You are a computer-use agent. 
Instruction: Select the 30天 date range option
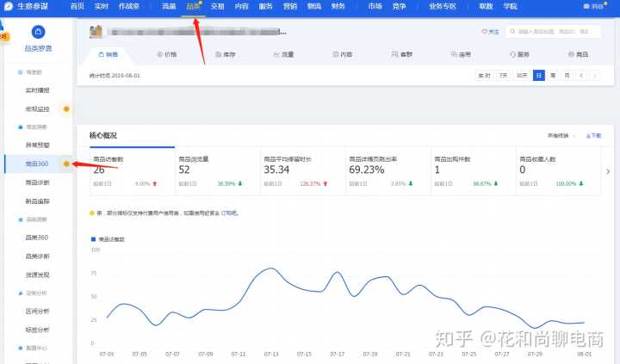(521, 76)
